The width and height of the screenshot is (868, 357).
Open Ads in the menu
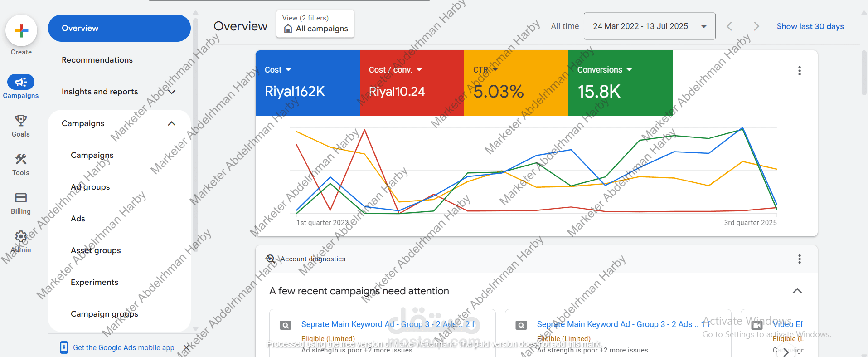78,219
